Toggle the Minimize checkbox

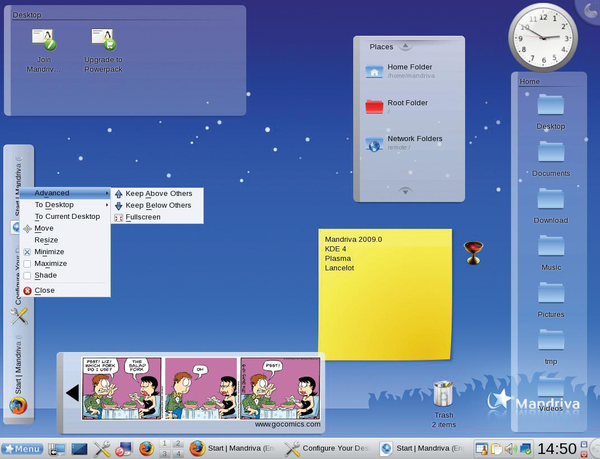tap(27, 252)
